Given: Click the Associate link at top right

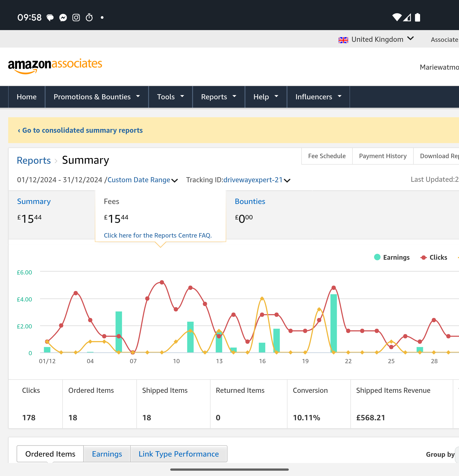Looking at the screenshot, I should (444, 40).
